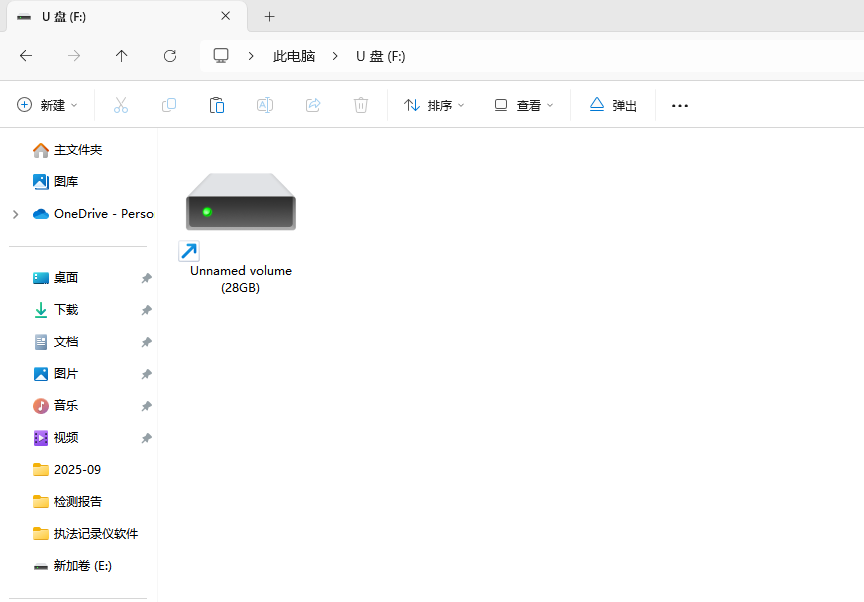Screen dimensions: 864x602
Task: Open the 排序 sort dropdown
Action: click(x=434, y=105)
